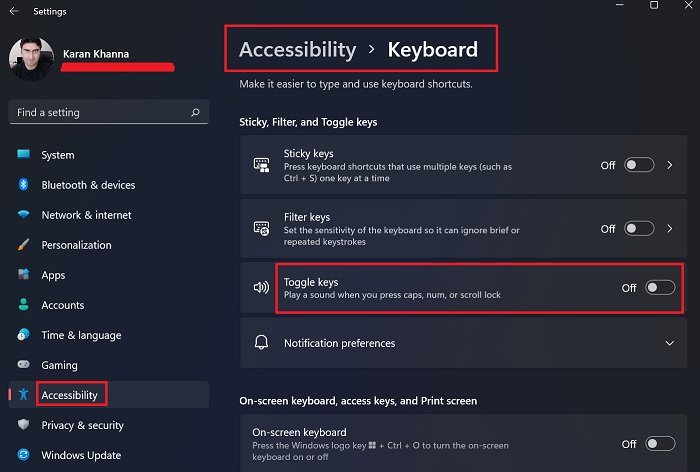This screenshot has width=700, height=472.
Task: Click the Find a setting search box
Action: coord(100,113)
